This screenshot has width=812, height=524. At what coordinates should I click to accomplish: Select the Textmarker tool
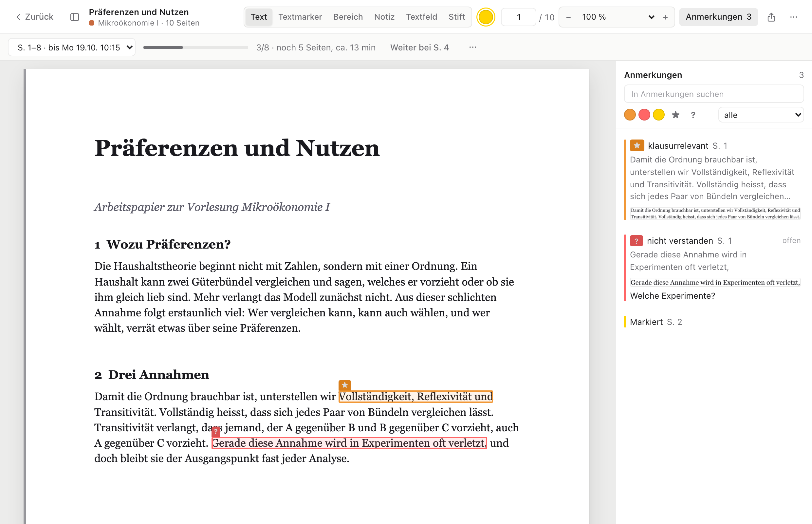coord(300,17)
